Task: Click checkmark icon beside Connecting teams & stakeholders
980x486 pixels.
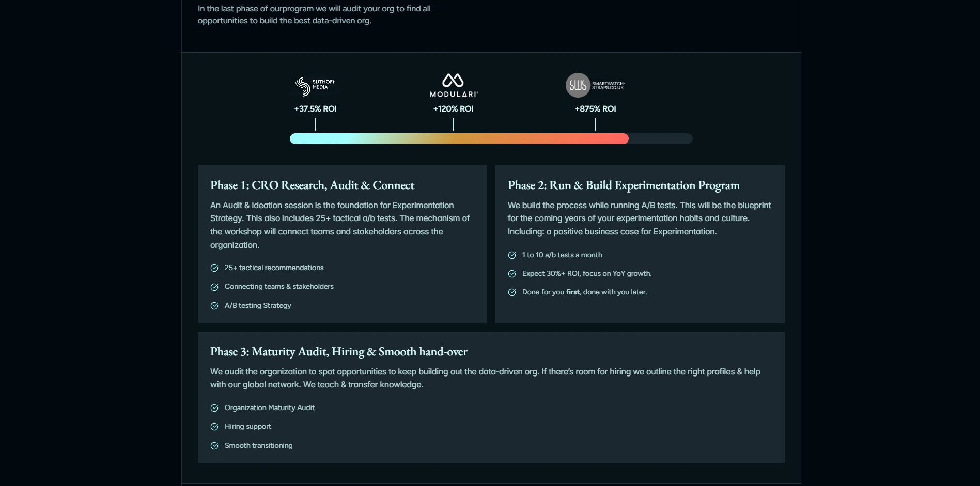Action: [x=214, y=287]
